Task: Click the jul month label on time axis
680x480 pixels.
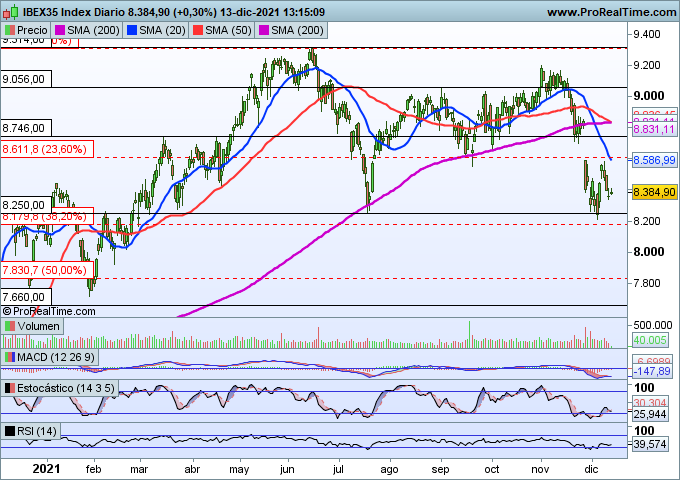Action: (338, 470)
